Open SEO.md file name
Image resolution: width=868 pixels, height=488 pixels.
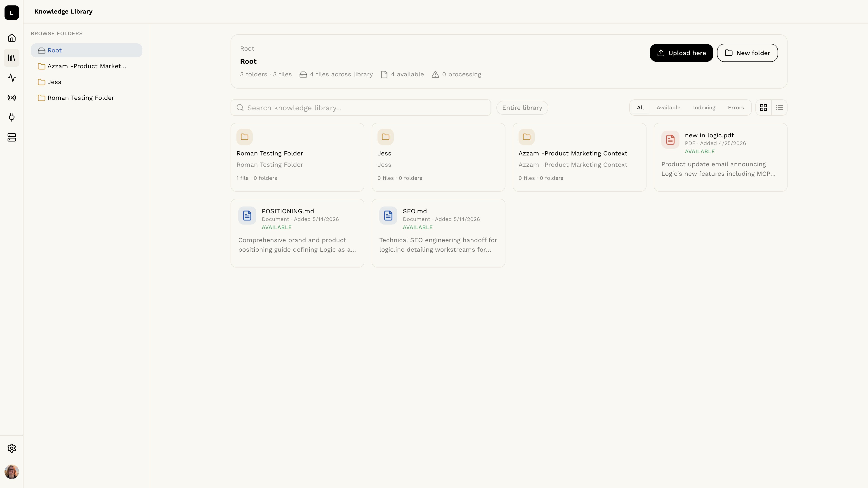(415, 211)
